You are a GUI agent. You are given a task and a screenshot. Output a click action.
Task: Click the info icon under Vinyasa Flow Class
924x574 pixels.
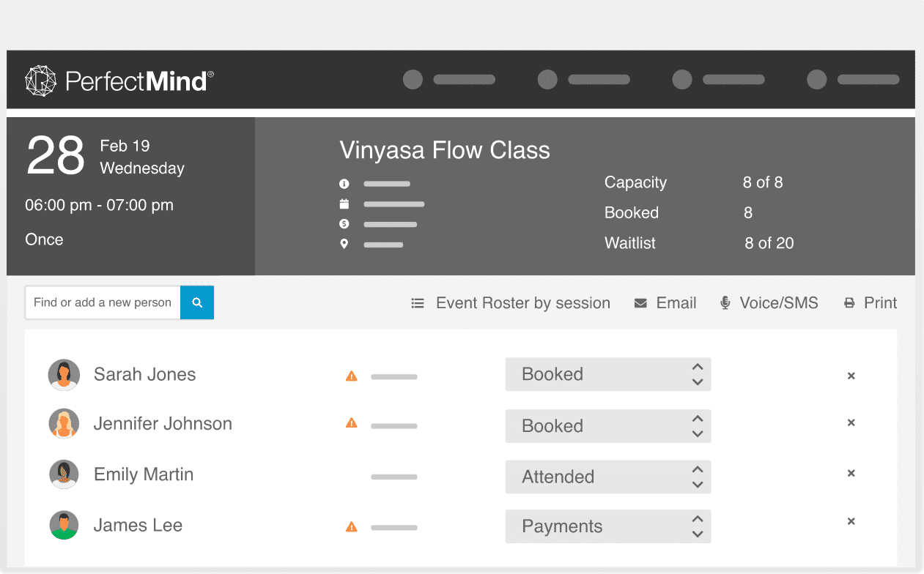[x=344, y=184]
